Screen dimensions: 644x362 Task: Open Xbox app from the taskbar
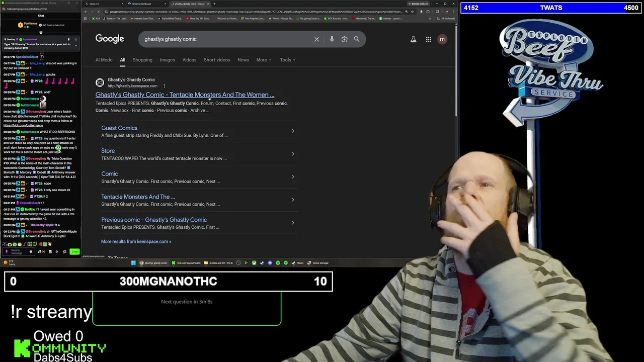click(254, 263)
